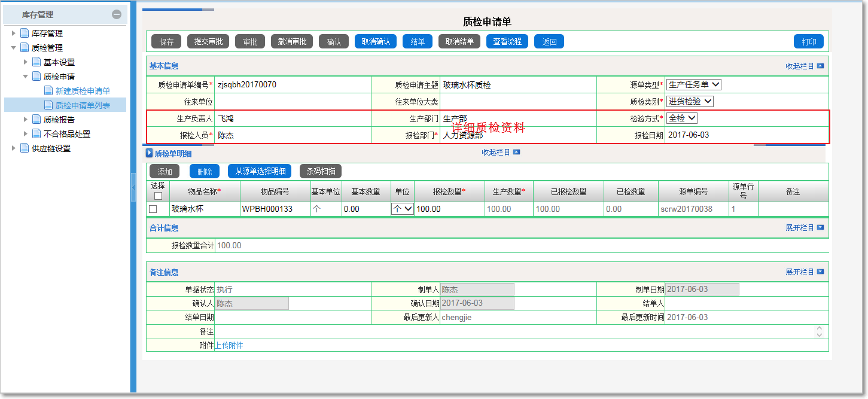Viewport: 868px width, 399px height.
Task: Collapse the 质检单明细 section using 收起栏目 icon
Action: coord(517,152)
